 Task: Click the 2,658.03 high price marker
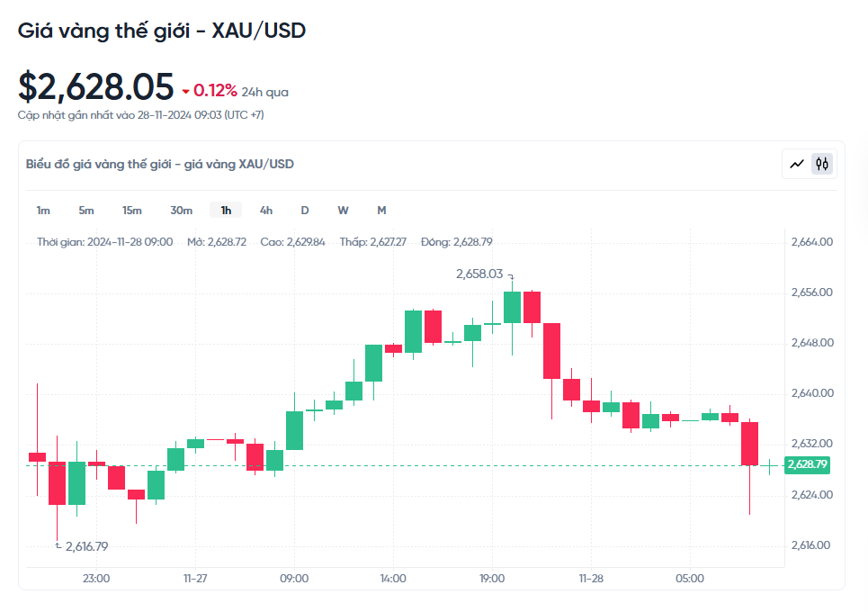click(x=480, y=274)
